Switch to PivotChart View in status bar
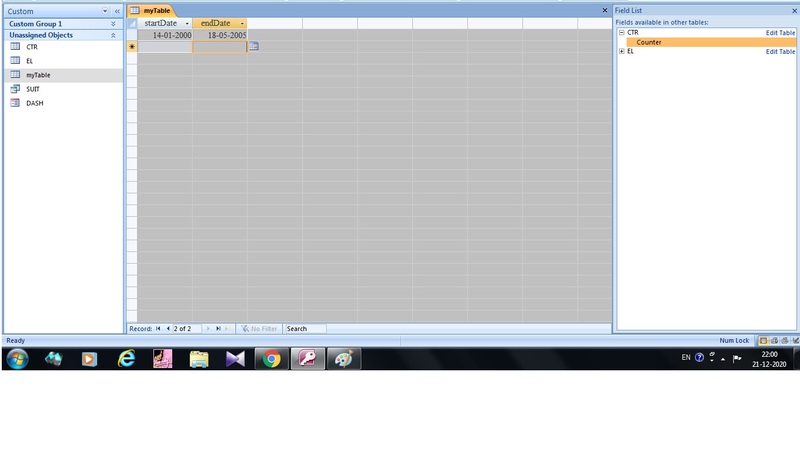 [785, 340]
